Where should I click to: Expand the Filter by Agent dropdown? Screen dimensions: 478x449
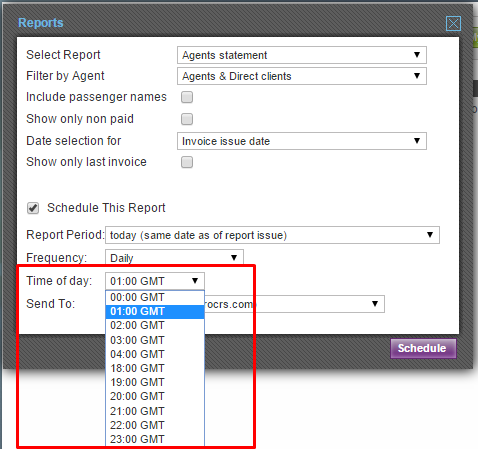click(302, 76)
